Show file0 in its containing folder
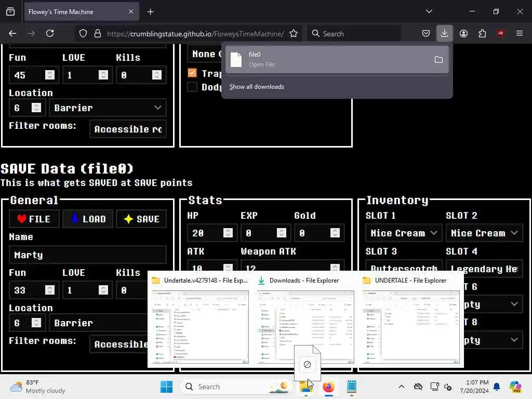 pos(438,60)
